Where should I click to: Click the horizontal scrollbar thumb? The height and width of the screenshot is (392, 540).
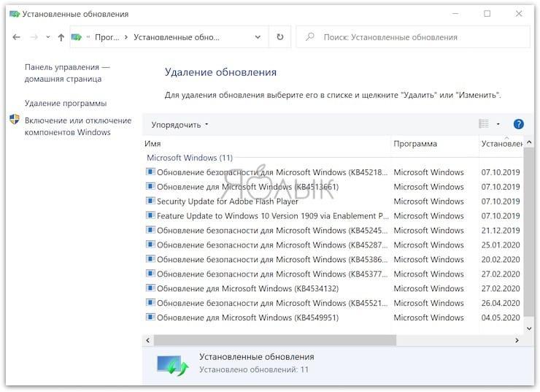pyautogui.click(x=275, y=340)
